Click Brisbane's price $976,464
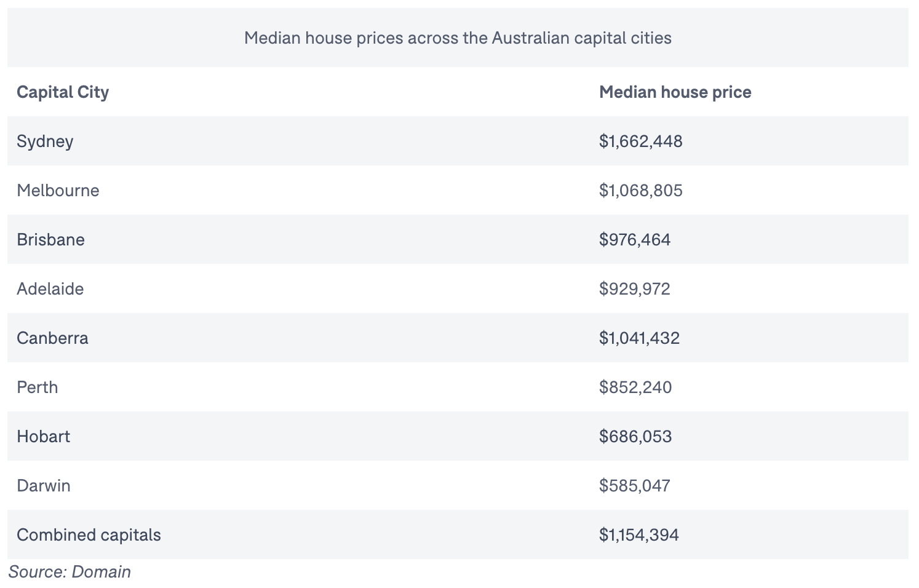Screen dimensions: 919x588 coord(634,240)
